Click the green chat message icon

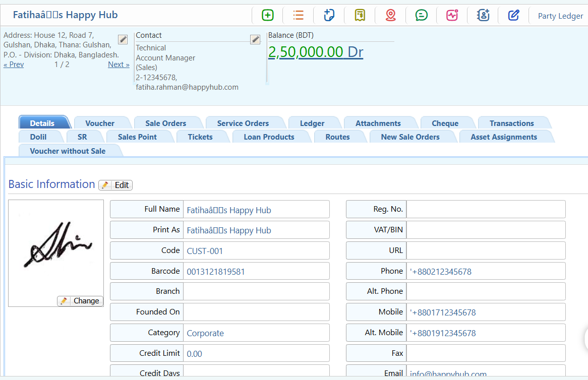421,15
